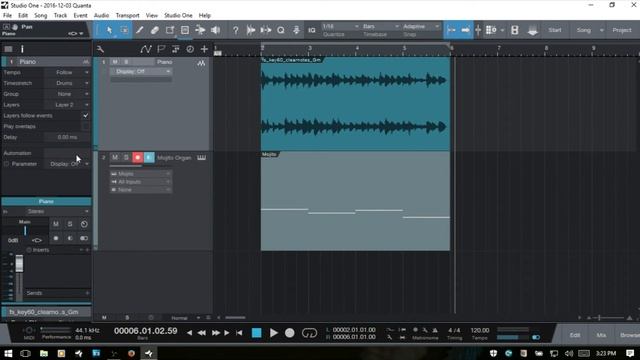Open the File menu
Screen dimensions: 640x360
point(7,16)
